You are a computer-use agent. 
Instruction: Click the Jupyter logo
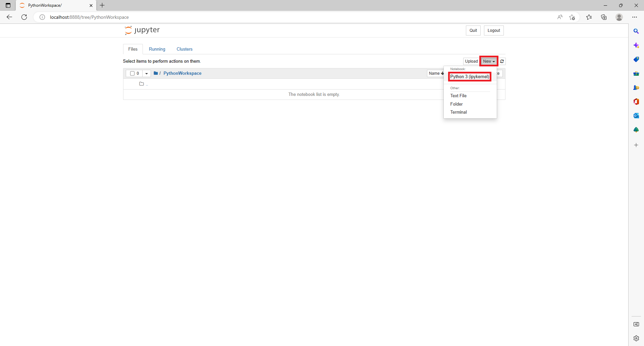pos(142,30)
